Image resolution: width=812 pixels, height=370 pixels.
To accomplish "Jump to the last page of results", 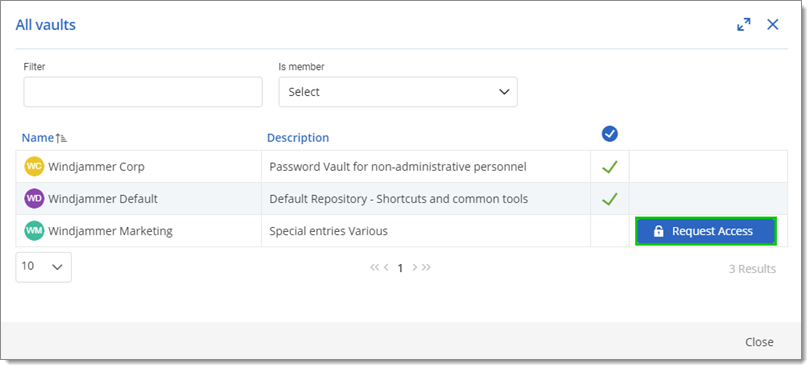I will click(x=426, y=267).
